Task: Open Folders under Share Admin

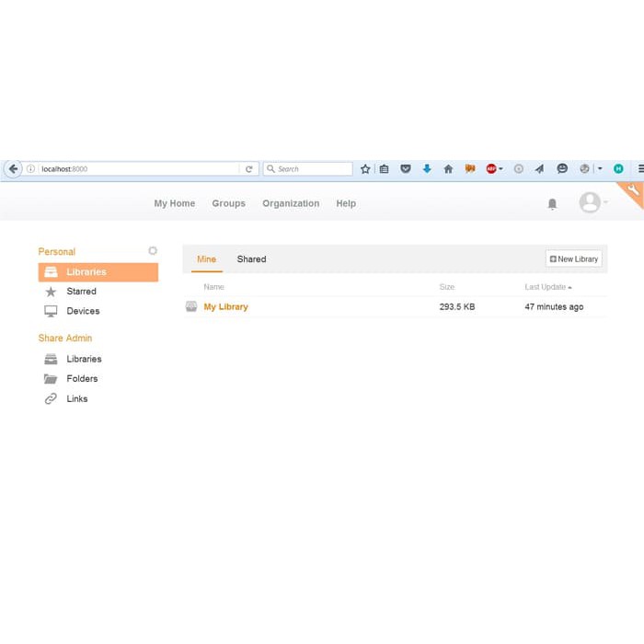Action: point(82,379)
